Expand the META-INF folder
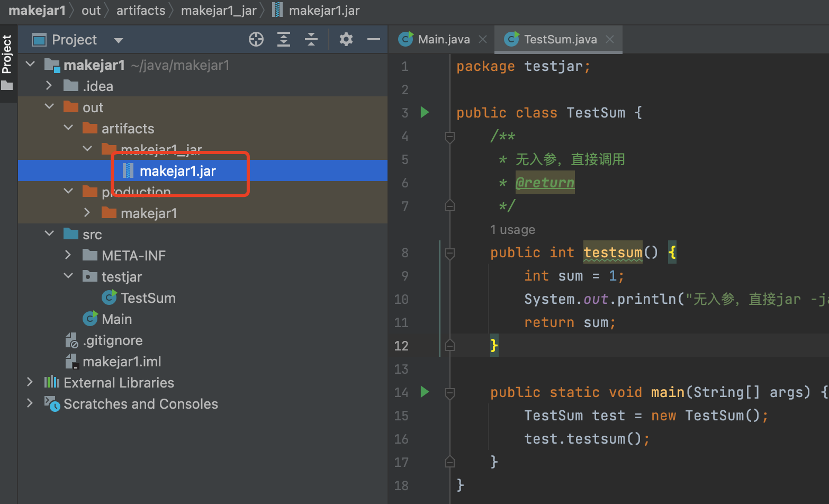Screen dimensions: 829x504 pyautogui.click(x=68, y=255)
